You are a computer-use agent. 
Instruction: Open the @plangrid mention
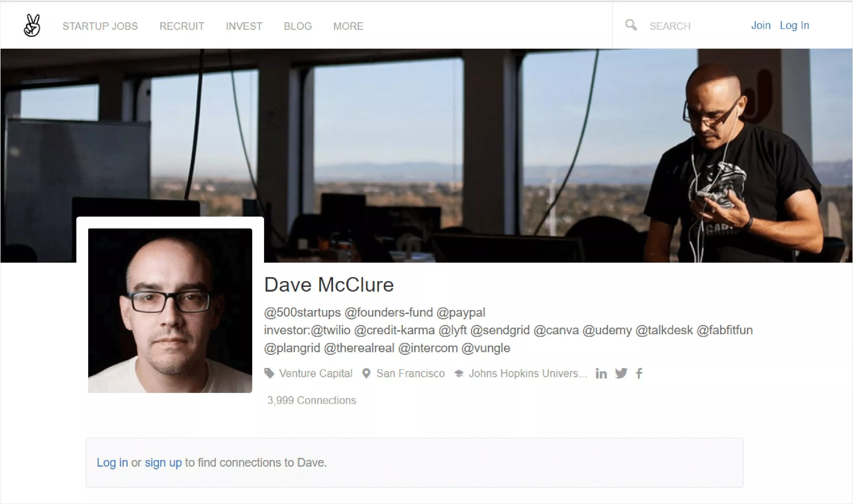coord(292,348)
